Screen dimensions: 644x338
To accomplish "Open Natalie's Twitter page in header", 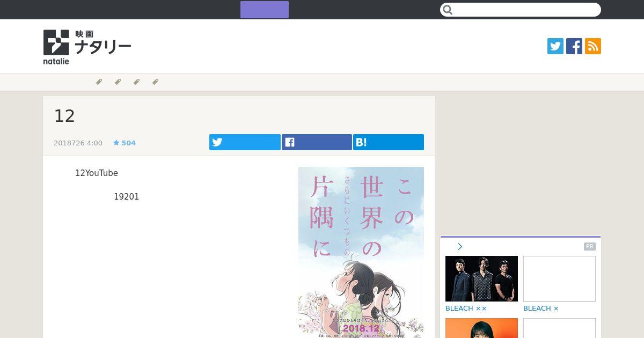I will tap(555, 46).
